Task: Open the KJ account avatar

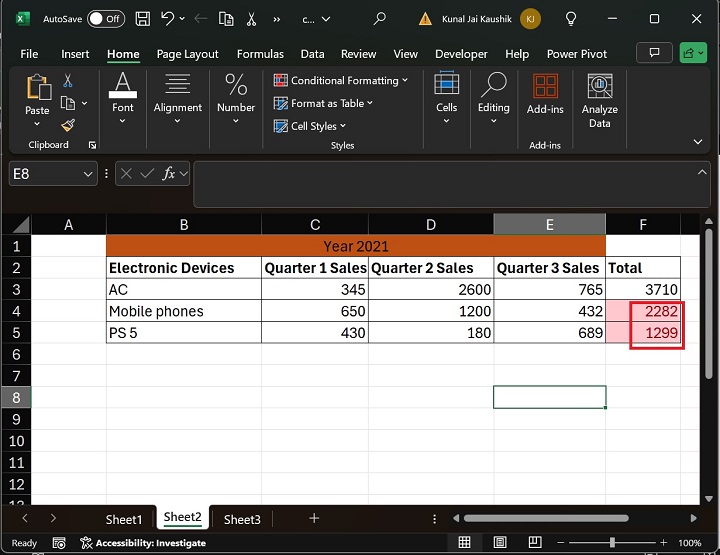Action: [530, 19]
